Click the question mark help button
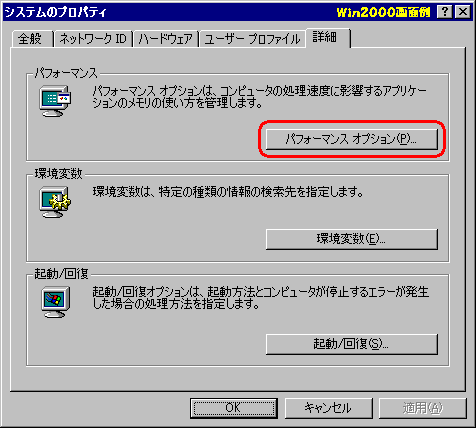Image resolution: width=476 pixels, height=428 pixels. pyautogui.click(x=445, y=12)
